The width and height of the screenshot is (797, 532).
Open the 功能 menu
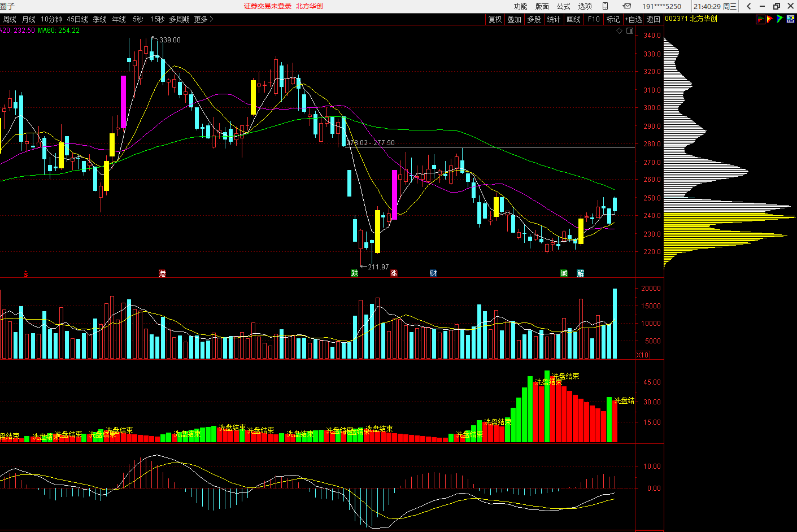(520, 6)
